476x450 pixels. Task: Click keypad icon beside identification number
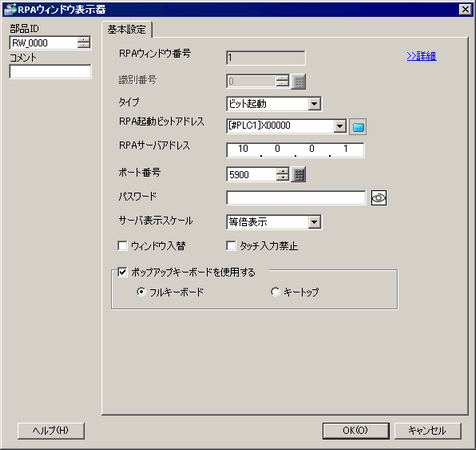pos(299,81)
